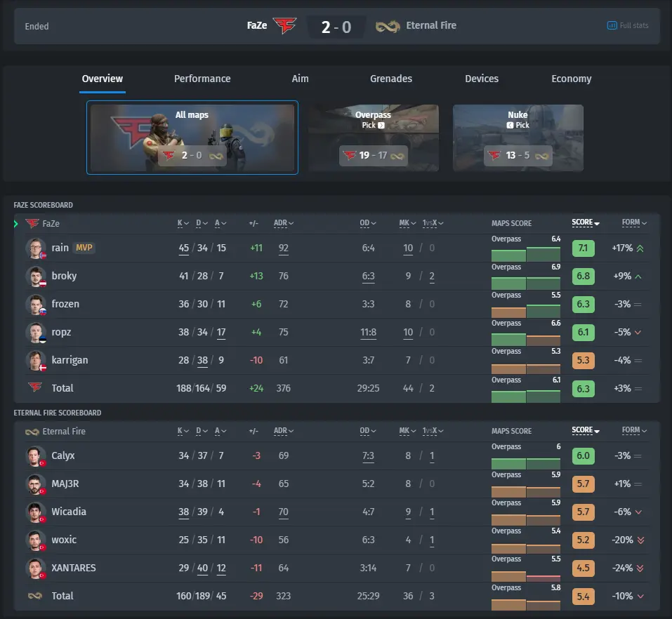Sort Eternal Fire scoreboard by A column
This screenshot has width=672, height=619.
click(220, 431)
